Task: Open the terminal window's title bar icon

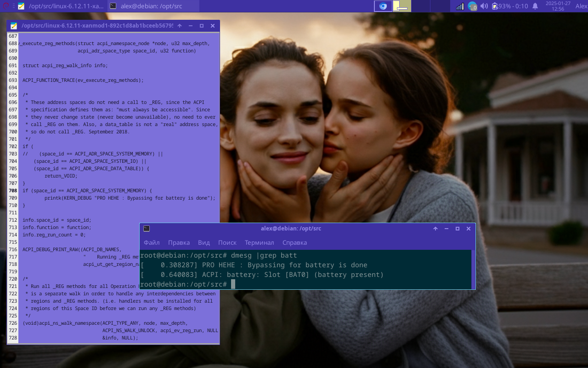Action: (x=147, y=228)
